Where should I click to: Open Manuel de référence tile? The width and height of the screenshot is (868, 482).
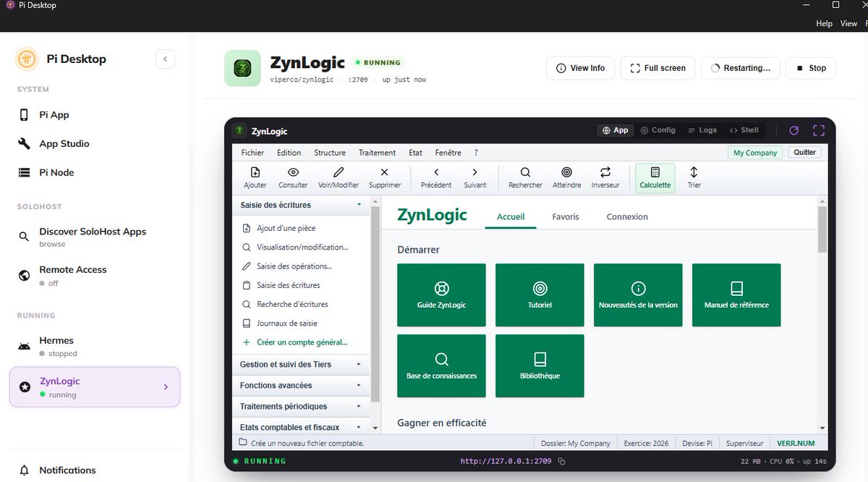pyautogui.click(x=736, y=295)
